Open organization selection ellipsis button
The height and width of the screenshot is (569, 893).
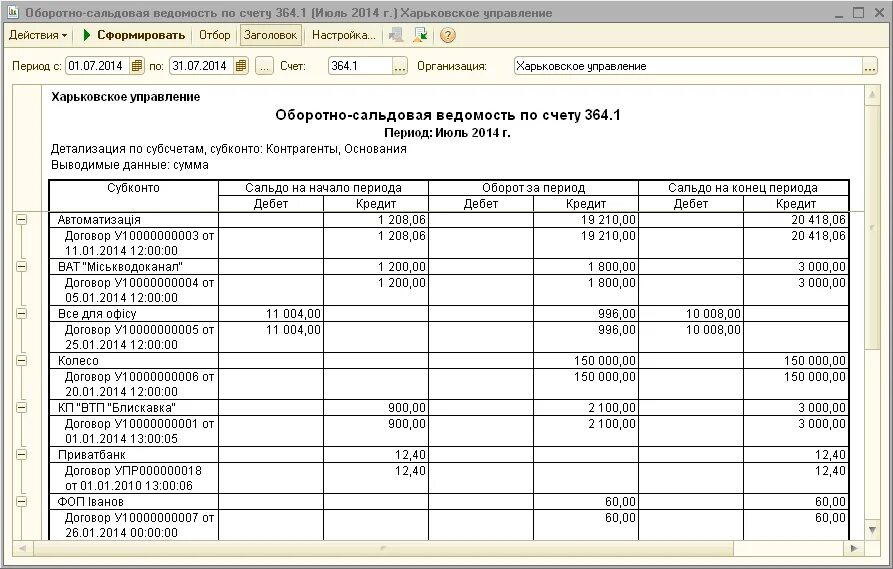tap(870, 66)
